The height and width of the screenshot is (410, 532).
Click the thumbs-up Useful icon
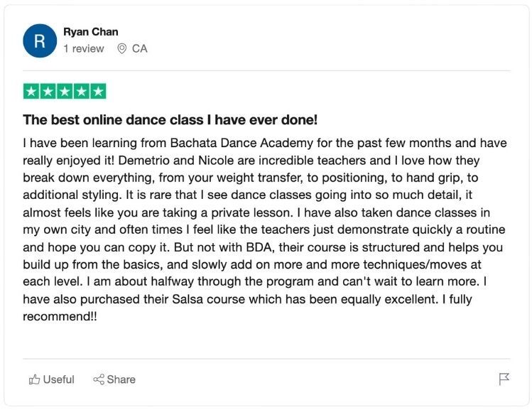[x=34, y=379]
